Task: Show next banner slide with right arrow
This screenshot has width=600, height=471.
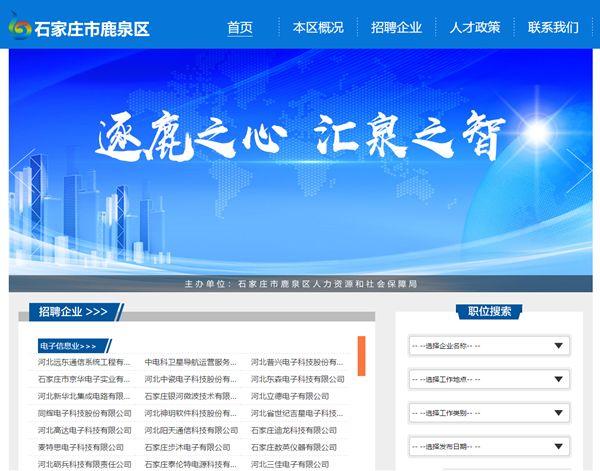Action: (579, 171)
